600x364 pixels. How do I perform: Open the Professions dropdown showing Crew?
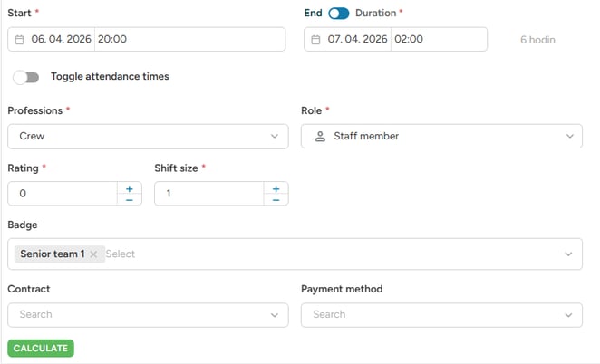[x=147, y=137]
